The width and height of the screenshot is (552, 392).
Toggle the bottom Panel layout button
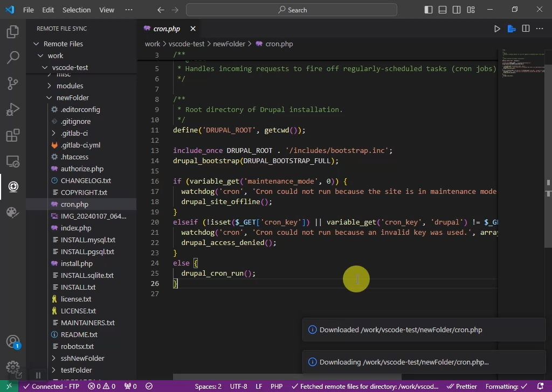point(443,10)
